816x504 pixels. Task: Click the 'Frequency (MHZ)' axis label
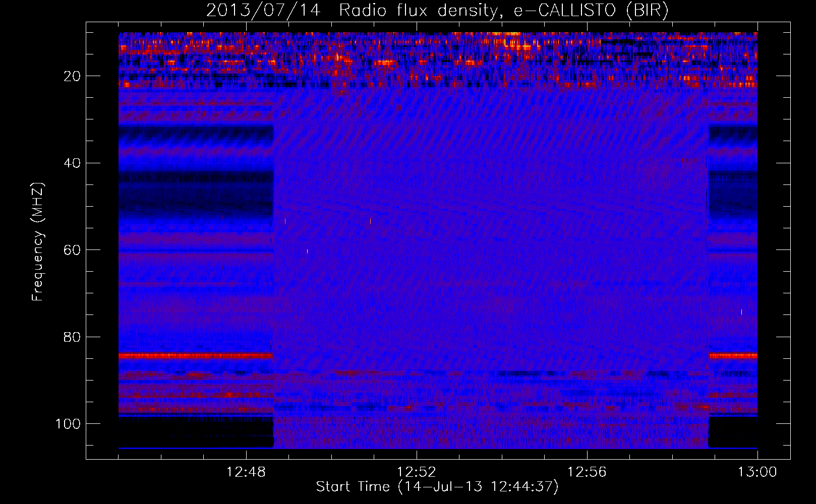pos(38,242)
